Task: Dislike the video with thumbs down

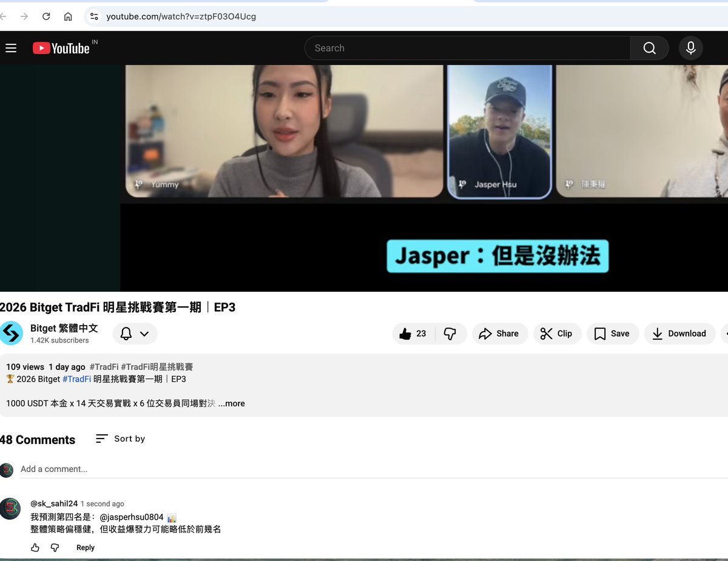Action: 450,334
